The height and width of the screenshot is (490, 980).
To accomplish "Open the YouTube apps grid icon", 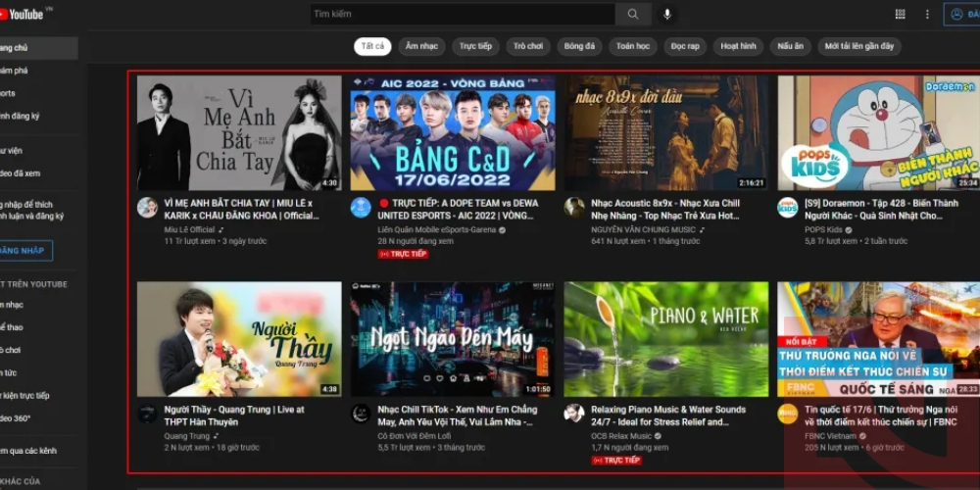I will tap(900, 14).
